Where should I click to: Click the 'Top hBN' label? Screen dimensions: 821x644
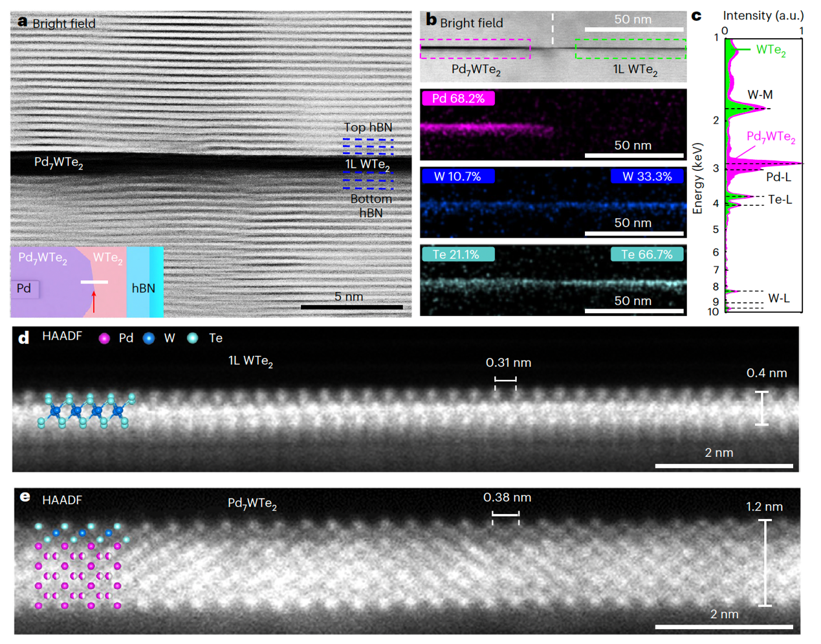[x=367, y=128]
